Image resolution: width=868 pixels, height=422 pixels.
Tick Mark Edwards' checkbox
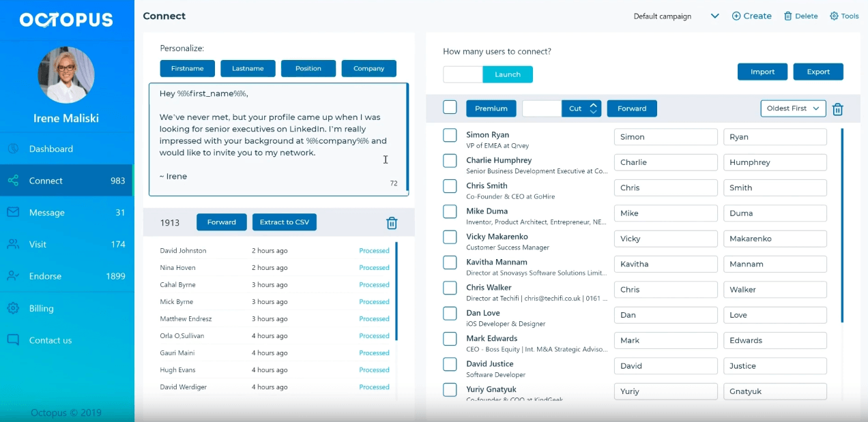pos(450,339)
